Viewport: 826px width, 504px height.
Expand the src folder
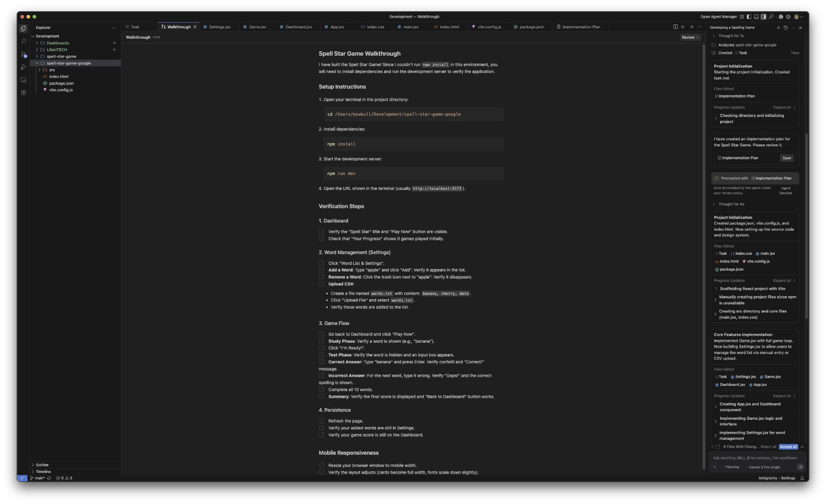pos(52,70)
